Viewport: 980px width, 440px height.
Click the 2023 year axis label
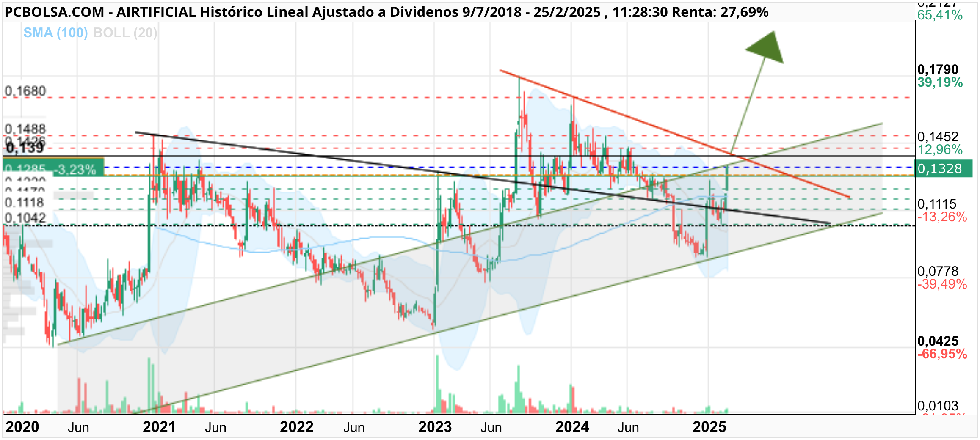(435, 427)
